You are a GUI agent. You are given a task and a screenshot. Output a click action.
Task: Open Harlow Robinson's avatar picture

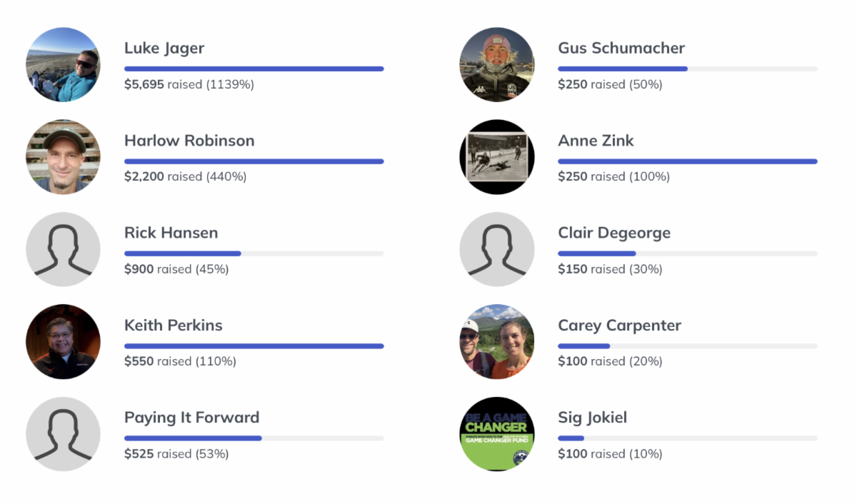[x=63, y=157]
